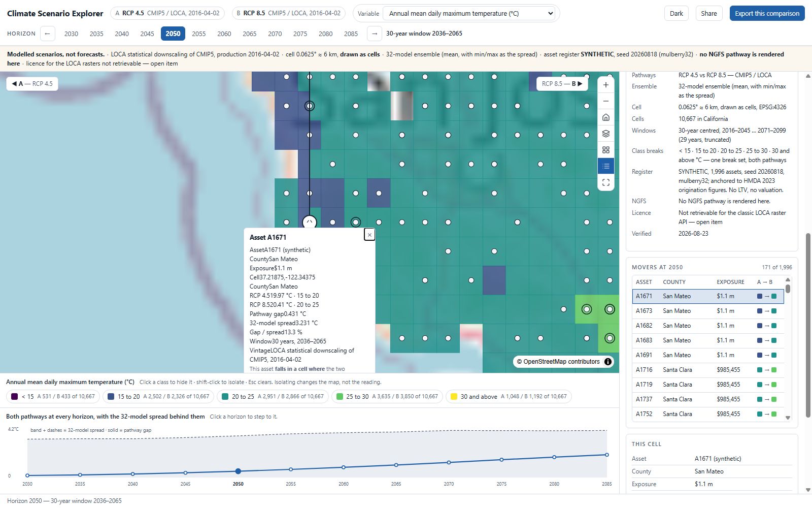Toggle the 20 to 25 legend class
Image resolution: width=812 pixels, height=508 pixels.
tap(273, 397)
